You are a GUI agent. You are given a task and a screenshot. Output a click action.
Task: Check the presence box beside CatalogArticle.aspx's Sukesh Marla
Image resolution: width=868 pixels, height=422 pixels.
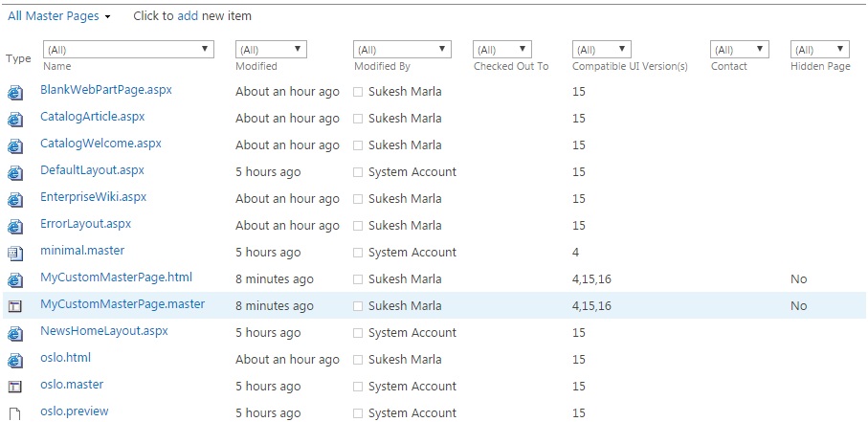tap(358, 119)
